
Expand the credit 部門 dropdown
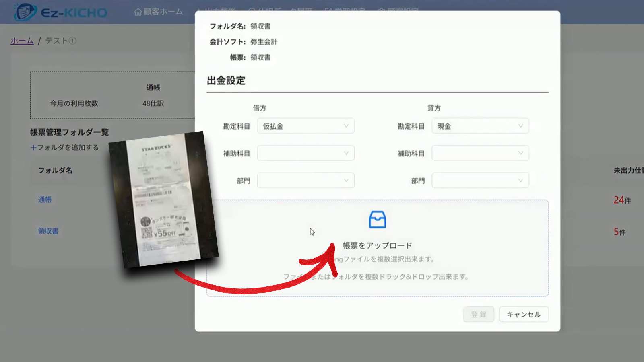[480, 181]
